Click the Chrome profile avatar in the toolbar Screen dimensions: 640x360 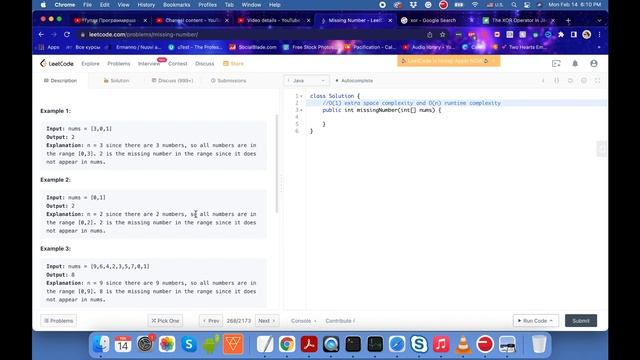587,35
